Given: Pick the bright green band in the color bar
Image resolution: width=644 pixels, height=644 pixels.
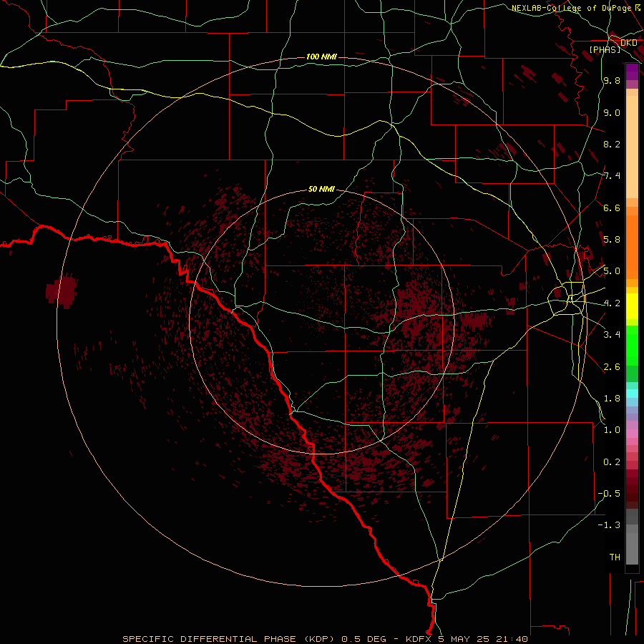Looking at the screenshot, I should [632, 346].
